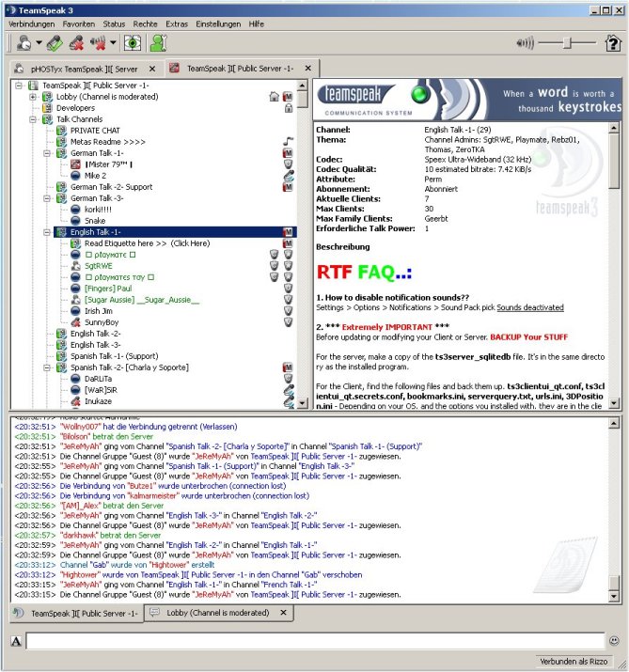Expand the Lobby channel node

(33, 97)
